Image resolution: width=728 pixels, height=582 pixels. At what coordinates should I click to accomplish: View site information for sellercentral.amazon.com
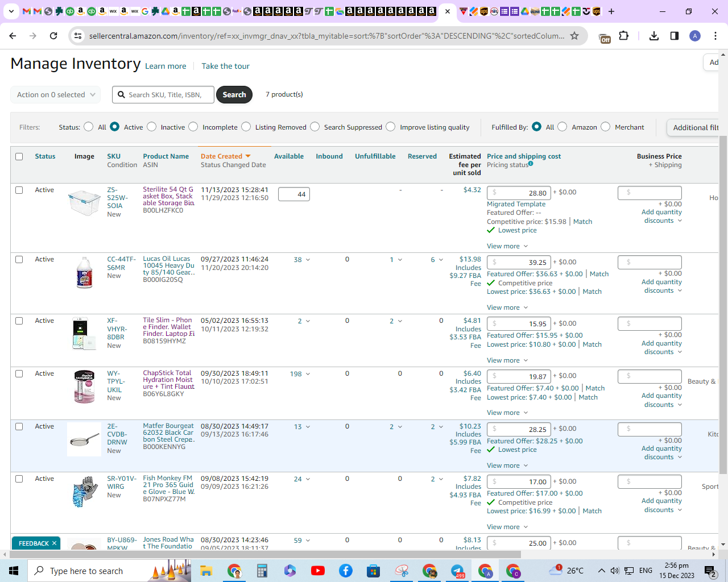(78, 36)
